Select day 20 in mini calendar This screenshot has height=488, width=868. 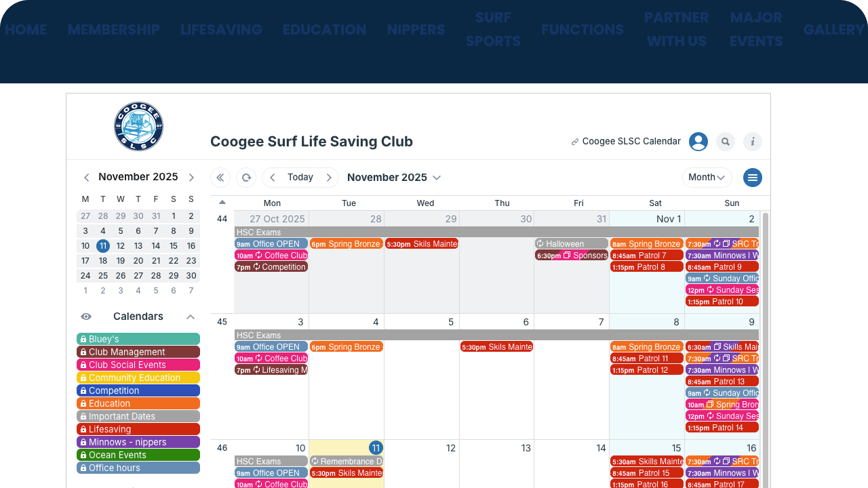[138, 261]
